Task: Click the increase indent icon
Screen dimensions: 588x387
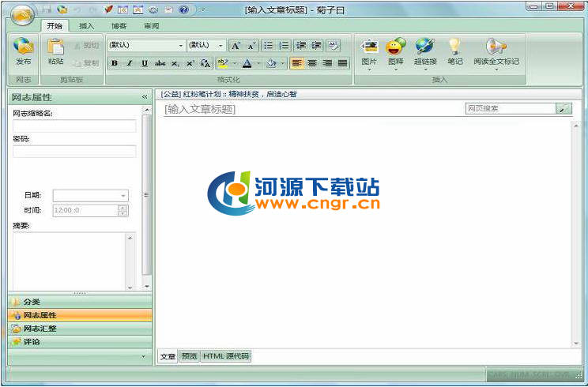Action: coord(316,46)
